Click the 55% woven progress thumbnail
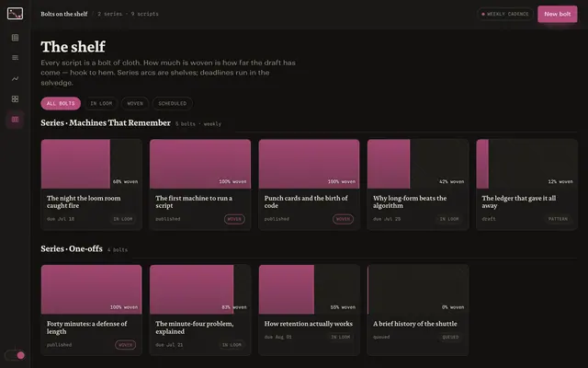588x368 pixels. click(309, 290)
